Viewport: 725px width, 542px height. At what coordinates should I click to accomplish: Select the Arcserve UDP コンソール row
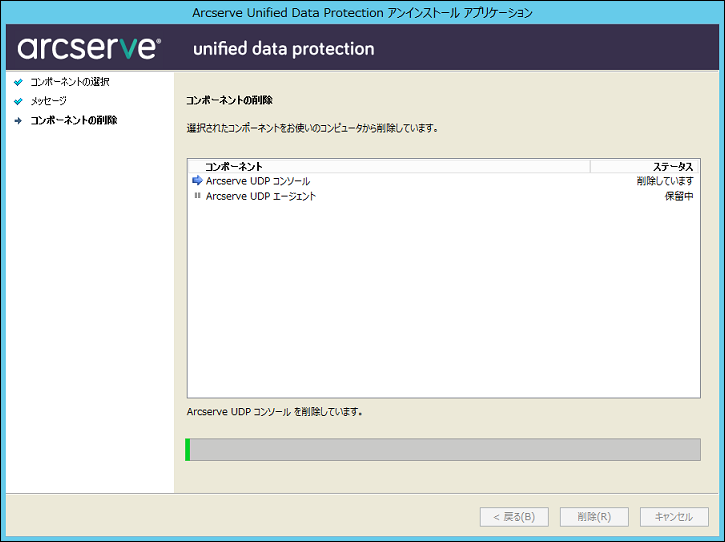click(x=443, y=181)
